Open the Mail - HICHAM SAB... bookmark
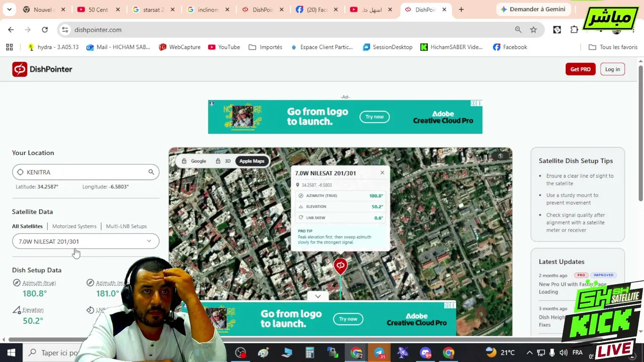This screenshot has width=644, height=362. click(x=118, y=47)
